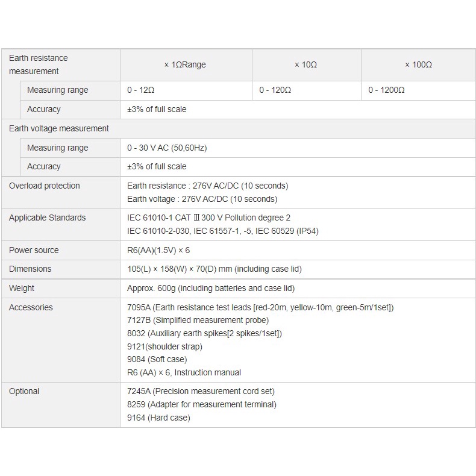Click the Approx. 600g weight value
The width and height of the screenshot is (476, 476).
pos(211,288)
